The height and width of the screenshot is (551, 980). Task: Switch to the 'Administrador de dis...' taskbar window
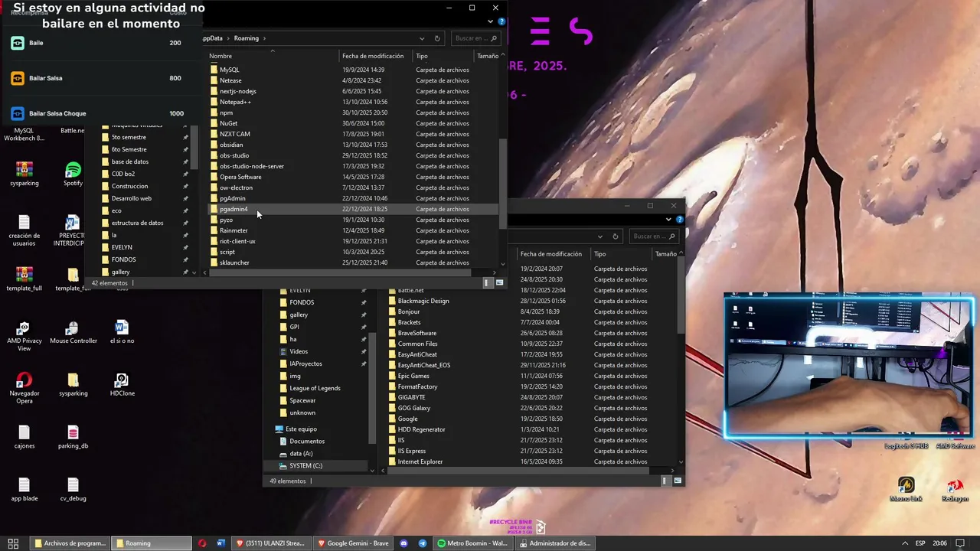coord(554,543)
